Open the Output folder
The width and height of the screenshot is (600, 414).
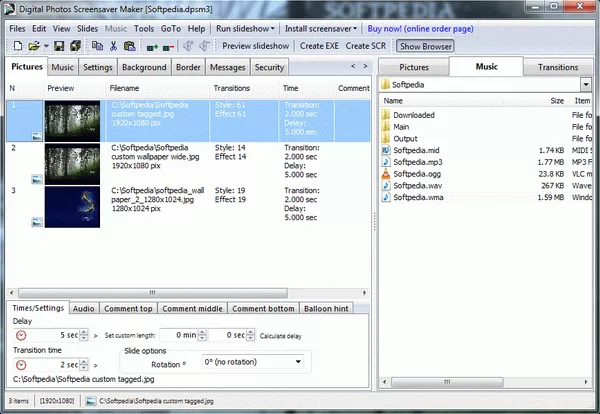coord(405,139)
